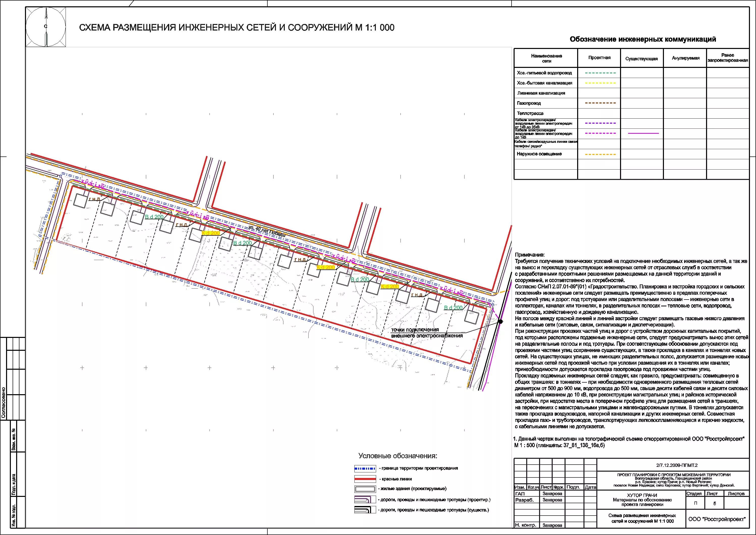Viewport: 756px width, 535px height.
Task: Click the brown dashed gas pipeline line sample
Action: coord(600,103)
